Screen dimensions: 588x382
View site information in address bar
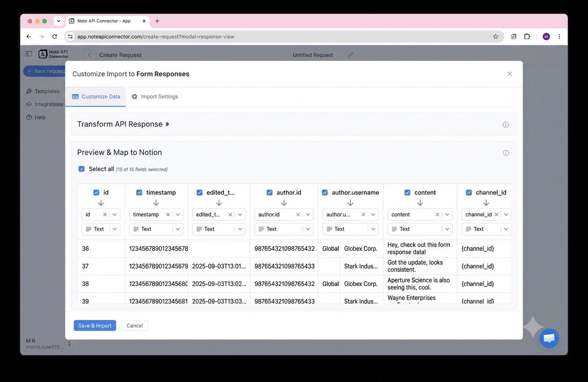tap(70, 37)
